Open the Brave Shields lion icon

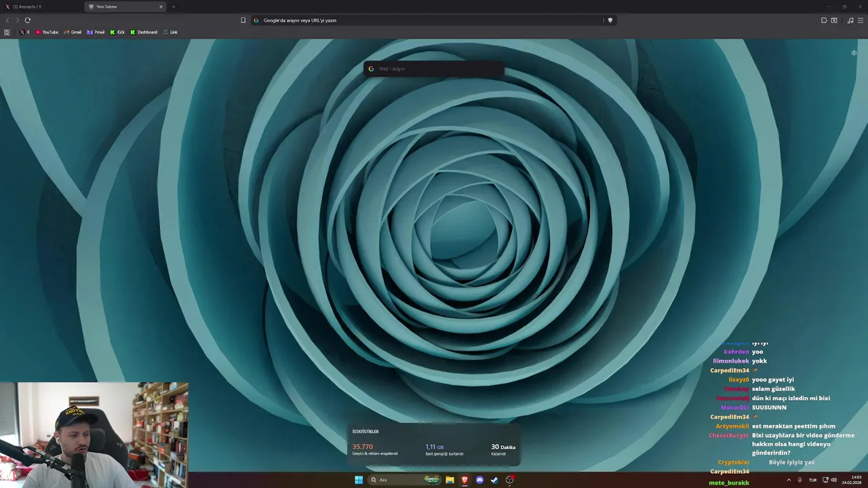click(x=610, y=20)
